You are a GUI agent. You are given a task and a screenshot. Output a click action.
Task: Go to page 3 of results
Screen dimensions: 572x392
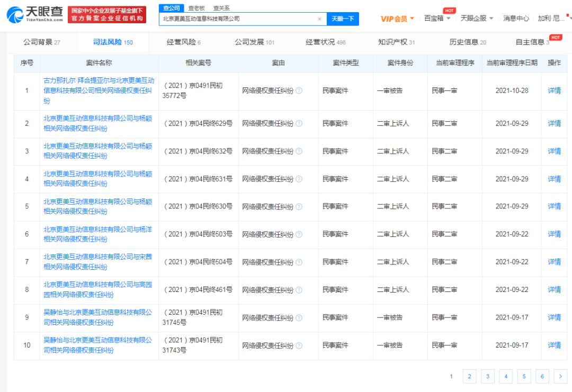pos(487,376)
